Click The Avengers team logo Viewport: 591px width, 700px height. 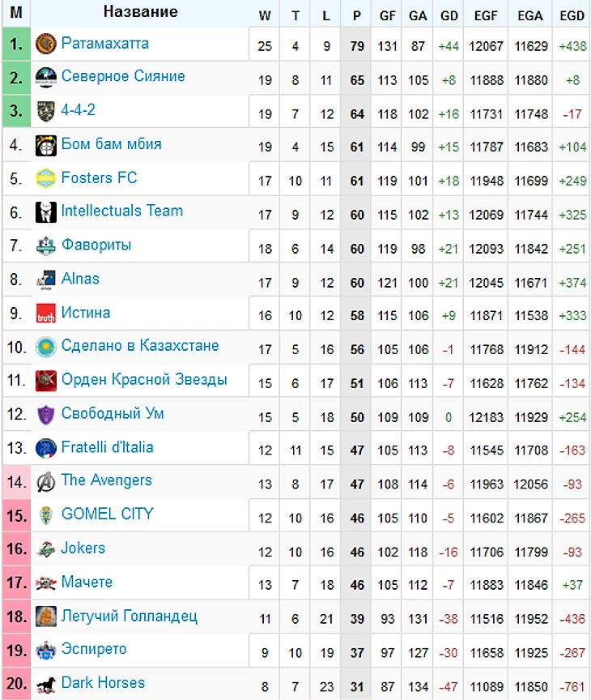(45, 481)
